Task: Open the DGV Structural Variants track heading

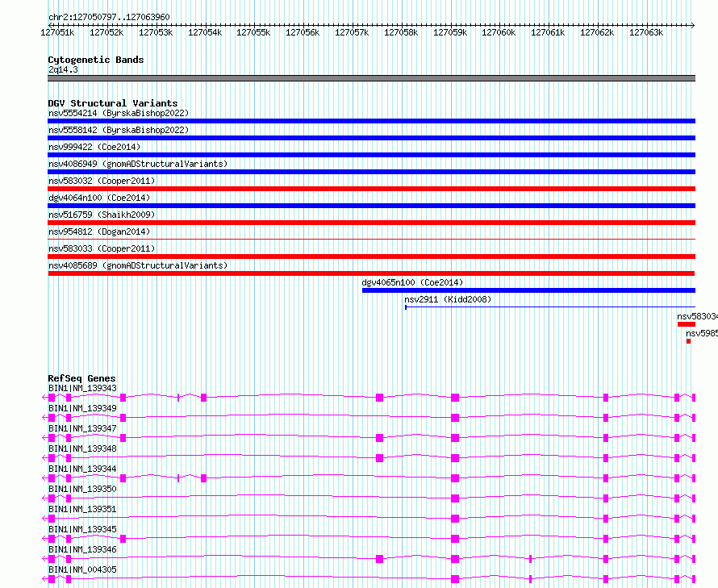Action: (x=113, y=103)
